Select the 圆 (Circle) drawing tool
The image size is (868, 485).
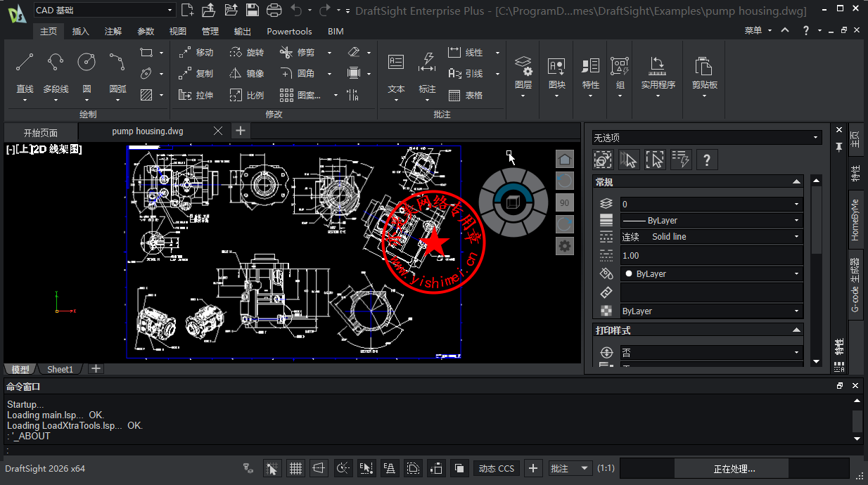[87, 63]
